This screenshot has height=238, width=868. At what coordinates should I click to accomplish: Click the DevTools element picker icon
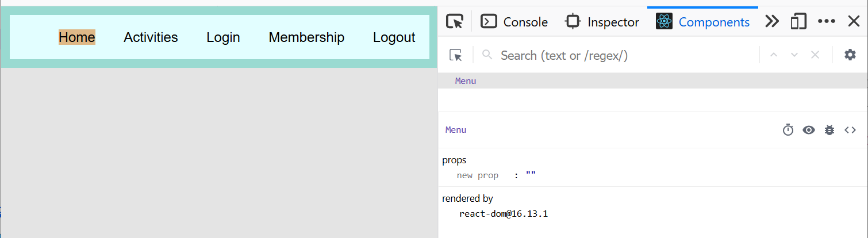tap(455, 22)
